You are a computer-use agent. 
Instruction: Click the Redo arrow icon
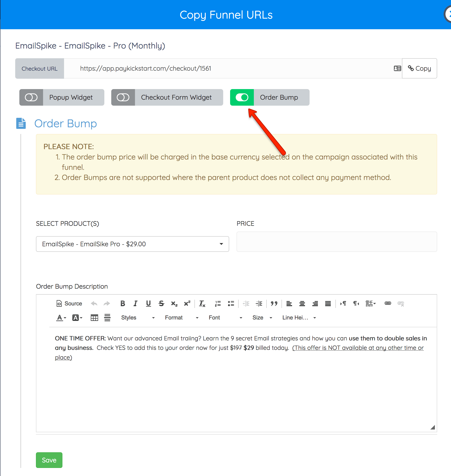[107, 303]
